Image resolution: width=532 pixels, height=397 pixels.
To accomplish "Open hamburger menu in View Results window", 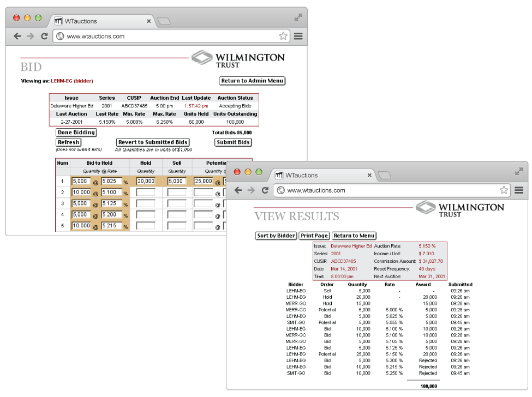I will [519, 190].
